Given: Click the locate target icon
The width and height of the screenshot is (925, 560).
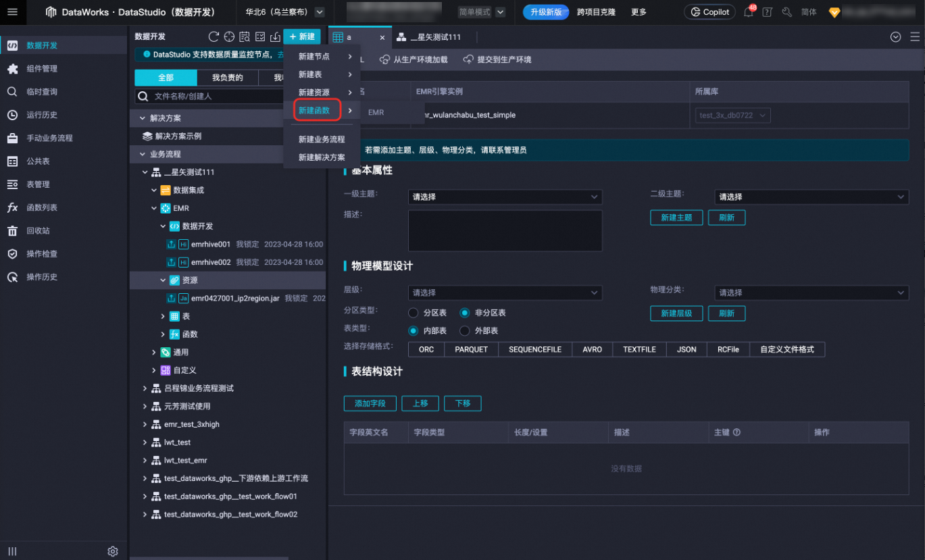Looking at the screenshot, I should coord(229,36).
